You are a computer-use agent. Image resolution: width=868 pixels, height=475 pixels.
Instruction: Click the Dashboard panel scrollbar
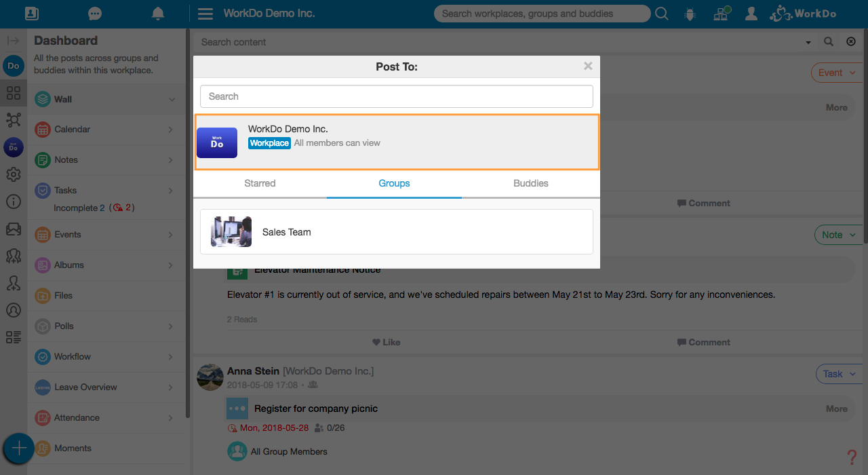coord(188,224)
